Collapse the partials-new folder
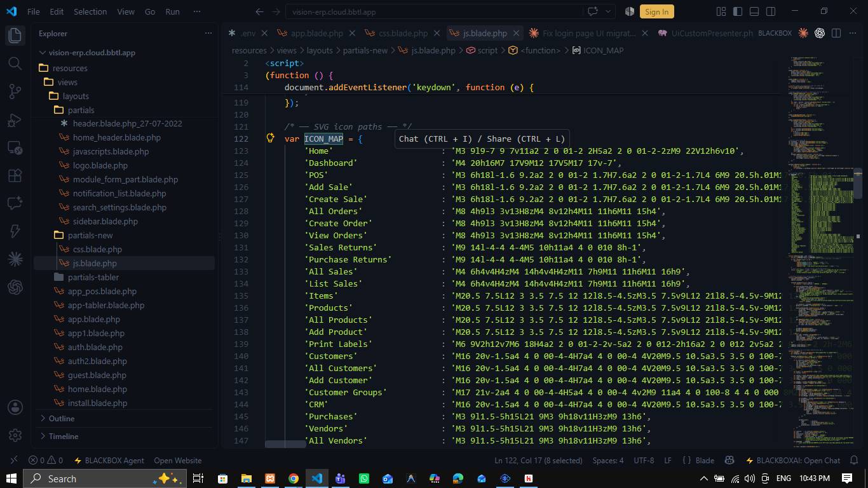The width and height of the screenshot is (868, 488). [90, 235]
